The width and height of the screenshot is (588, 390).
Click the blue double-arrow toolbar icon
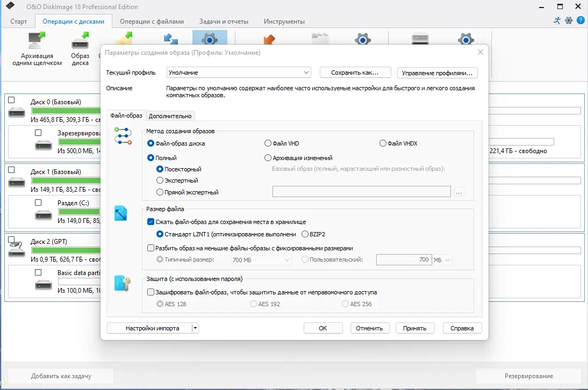pyautogui.click(x=171, y=39)
